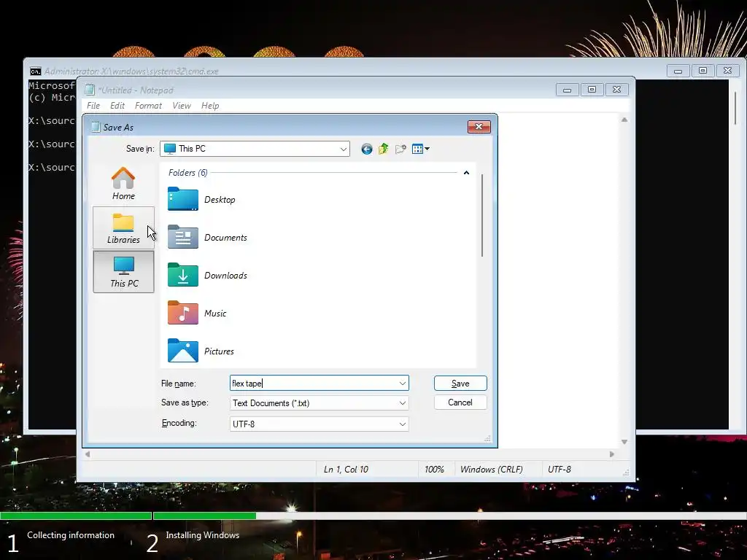This screenshot has height=560, width=747.
Task: Close the Notepad window
Action: (x=617, y=90)
